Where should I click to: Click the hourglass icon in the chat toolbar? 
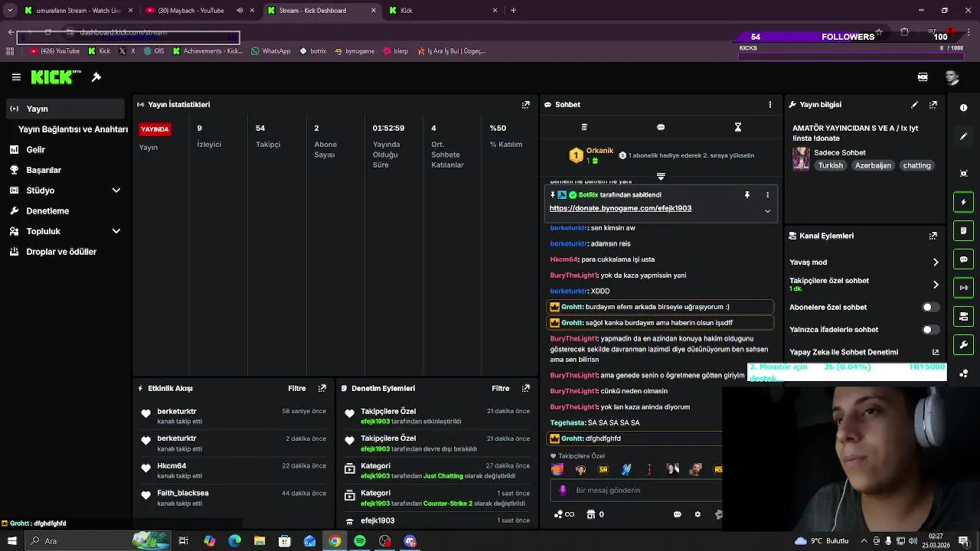tap(738, 127)
